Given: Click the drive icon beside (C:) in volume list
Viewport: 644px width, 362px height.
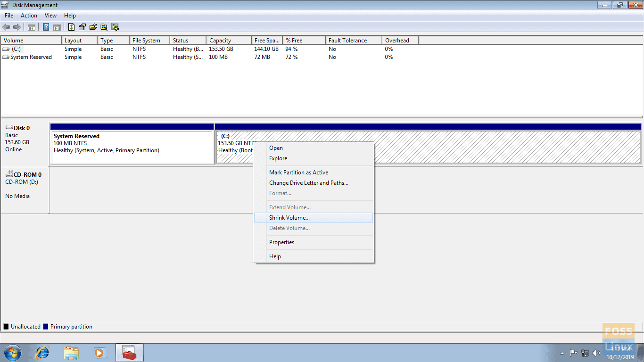Looking at the screenshot, I should pyautogui.click(x=6, y=49).
